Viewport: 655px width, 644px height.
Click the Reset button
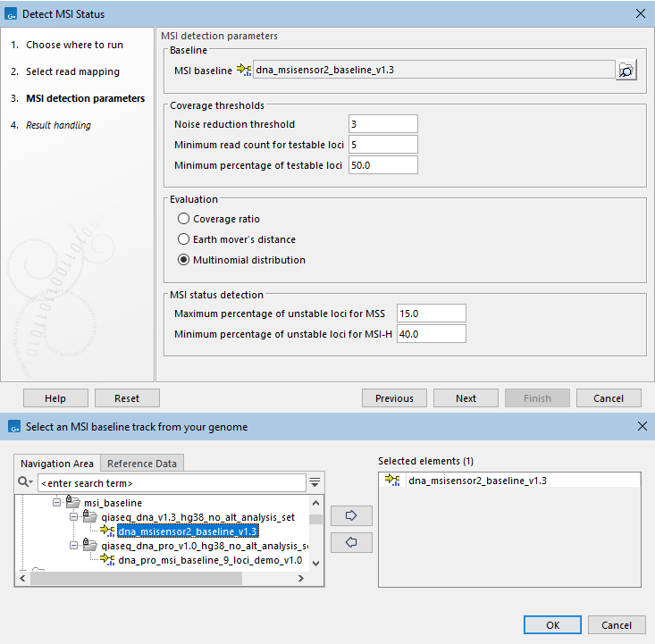click(x=127, y=398)
